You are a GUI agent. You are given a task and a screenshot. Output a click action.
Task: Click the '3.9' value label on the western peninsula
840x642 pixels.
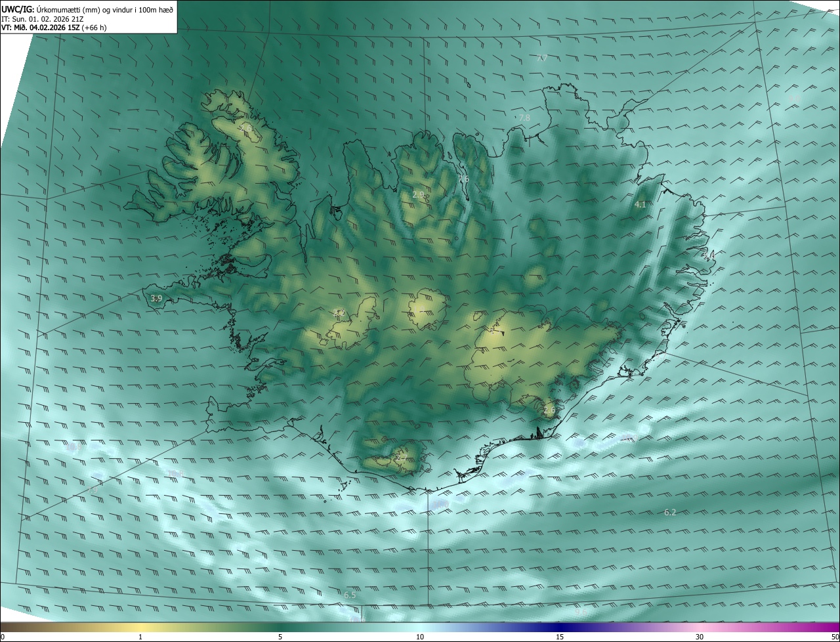click(x=156, y=299)
